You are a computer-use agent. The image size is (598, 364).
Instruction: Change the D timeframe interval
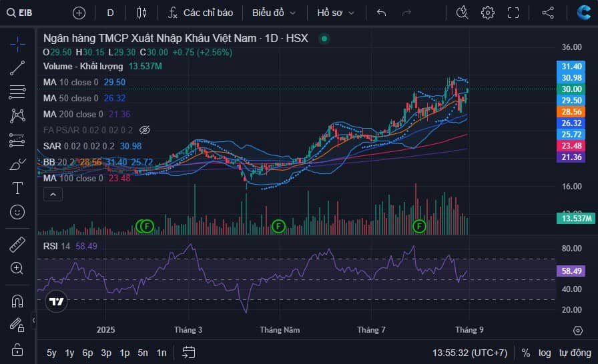[110, 13]
